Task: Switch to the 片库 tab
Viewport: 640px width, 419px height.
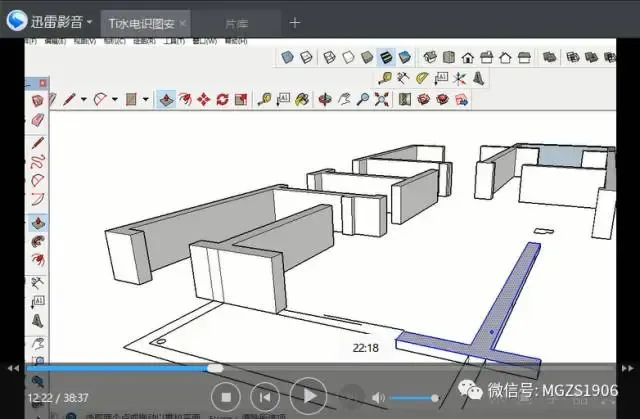Action: tap(236, 24)
